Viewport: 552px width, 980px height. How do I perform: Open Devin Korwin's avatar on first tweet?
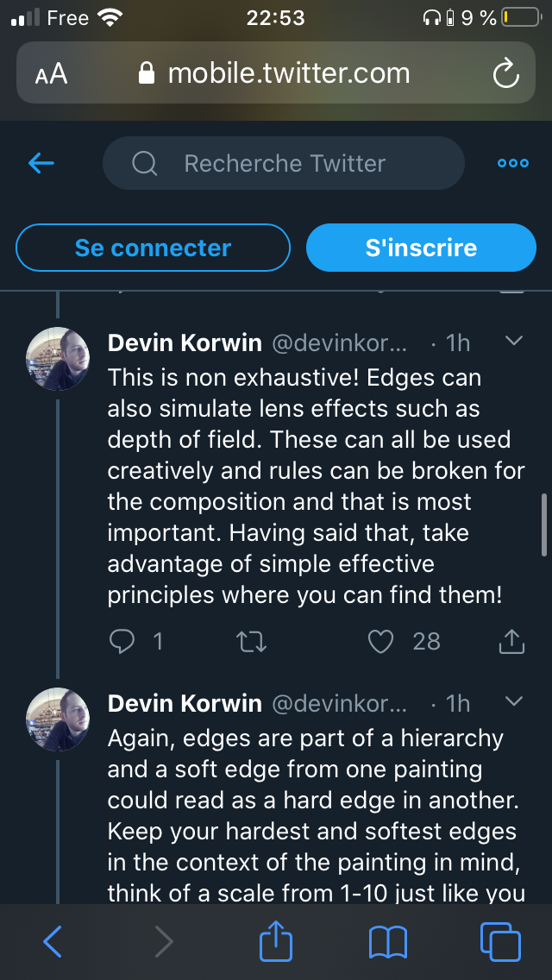point(58,358)
